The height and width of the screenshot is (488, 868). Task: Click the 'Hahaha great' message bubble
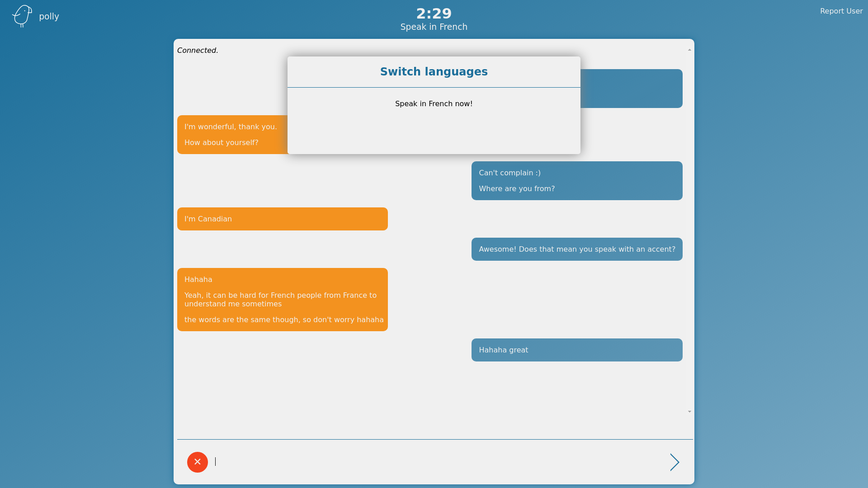(x=576, y=350)
